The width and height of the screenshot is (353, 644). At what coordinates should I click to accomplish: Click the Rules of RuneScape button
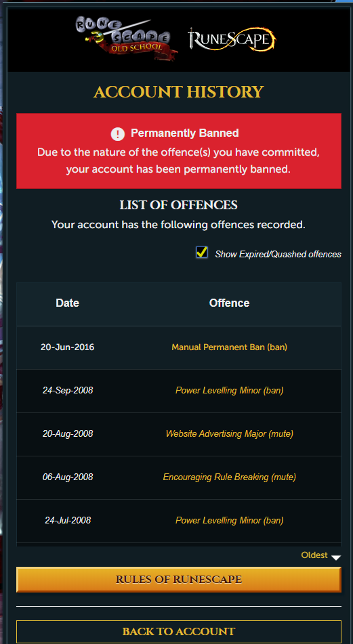point(179,580)
